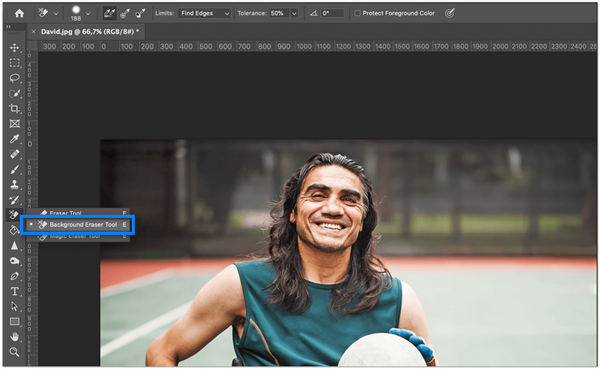
Task: Open the tool preset picker dropdown
Action: 56,14
